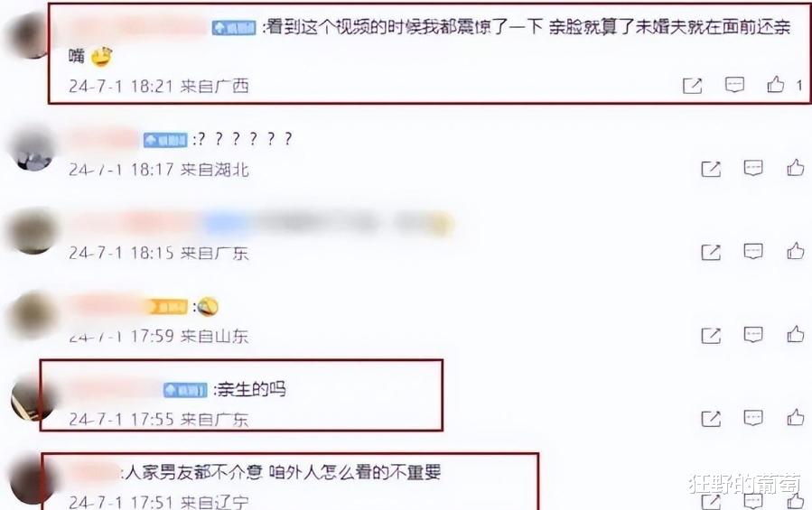Image resolution: width=812 pixels, height=510 pixels.
Task: Like the Hubei question-marks comment
Action: 796,168
